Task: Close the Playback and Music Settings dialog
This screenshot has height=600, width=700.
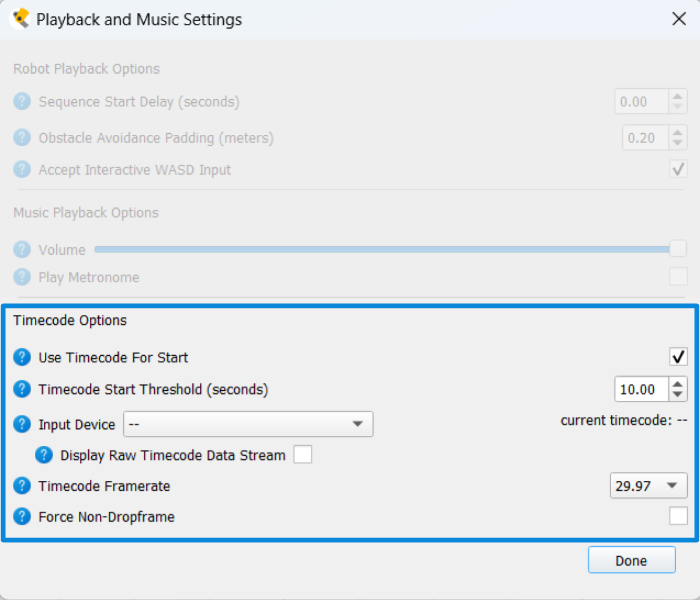Action: (x=678, y=19)
